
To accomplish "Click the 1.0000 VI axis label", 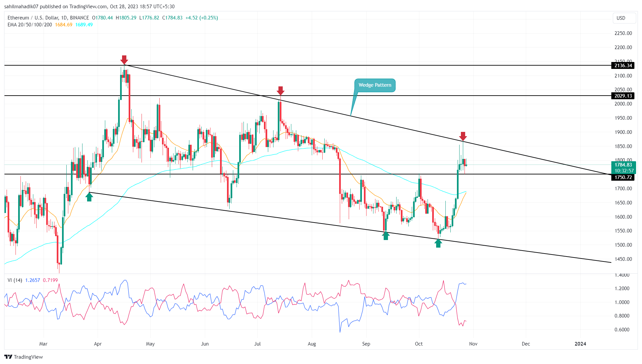I will 622,302.
